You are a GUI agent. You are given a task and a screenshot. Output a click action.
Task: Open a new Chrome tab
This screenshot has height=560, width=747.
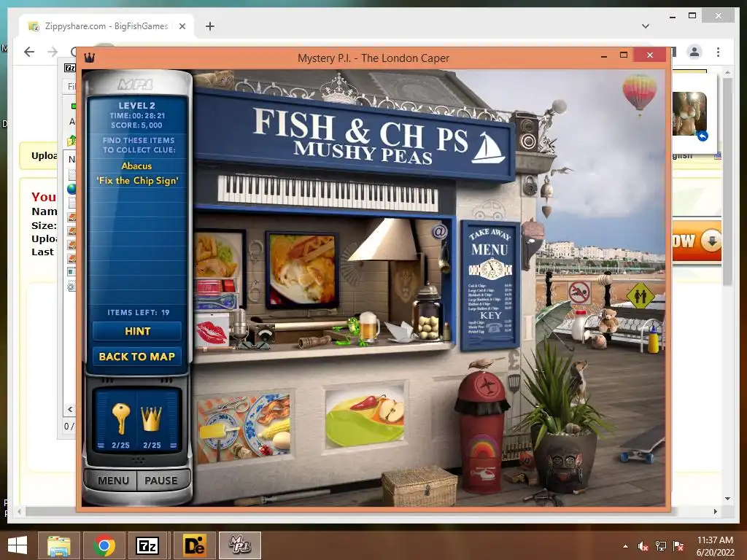click(209, 26)
